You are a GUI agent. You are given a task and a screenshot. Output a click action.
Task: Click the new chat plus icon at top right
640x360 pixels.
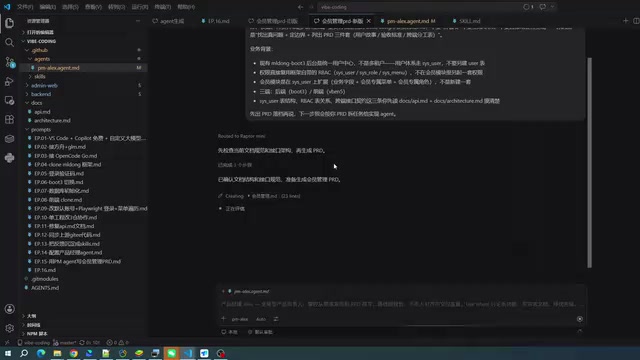coord(625,21)
